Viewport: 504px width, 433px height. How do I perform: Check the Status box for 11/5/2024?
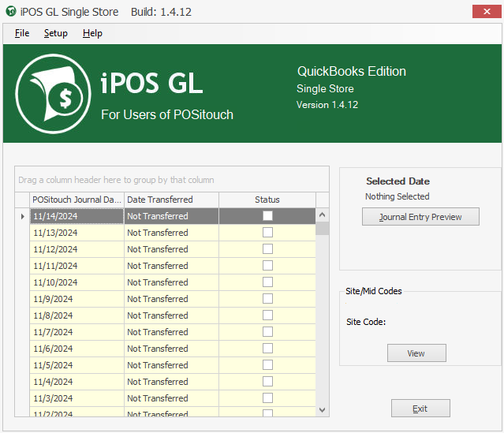267,365
